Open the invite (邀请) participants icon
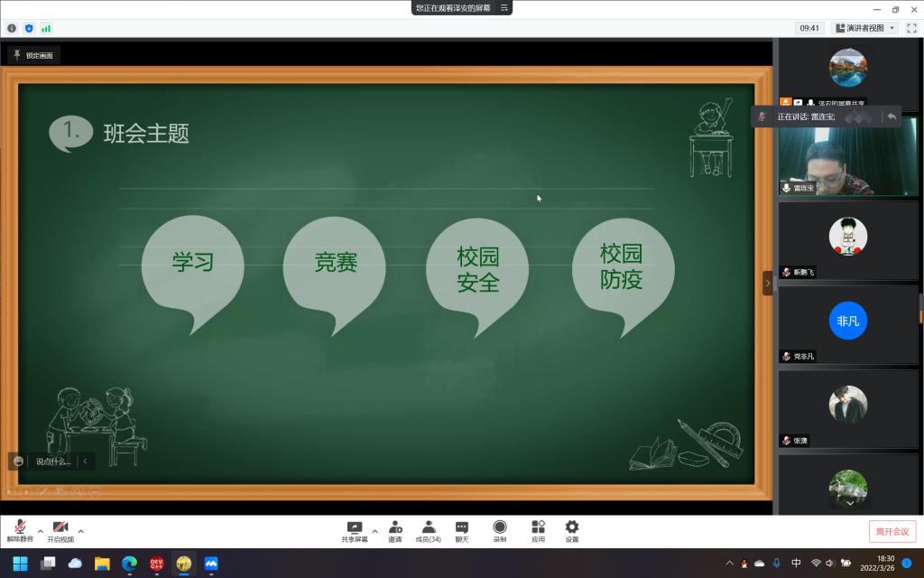Screen dimensions: 924x578 tap(395, 527)
